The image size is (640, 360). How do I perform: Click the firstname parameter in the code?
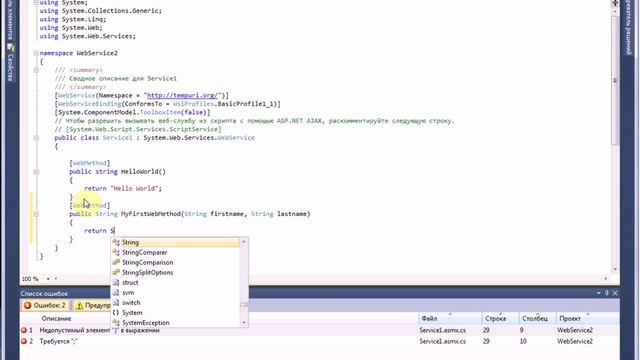(227, 214)
